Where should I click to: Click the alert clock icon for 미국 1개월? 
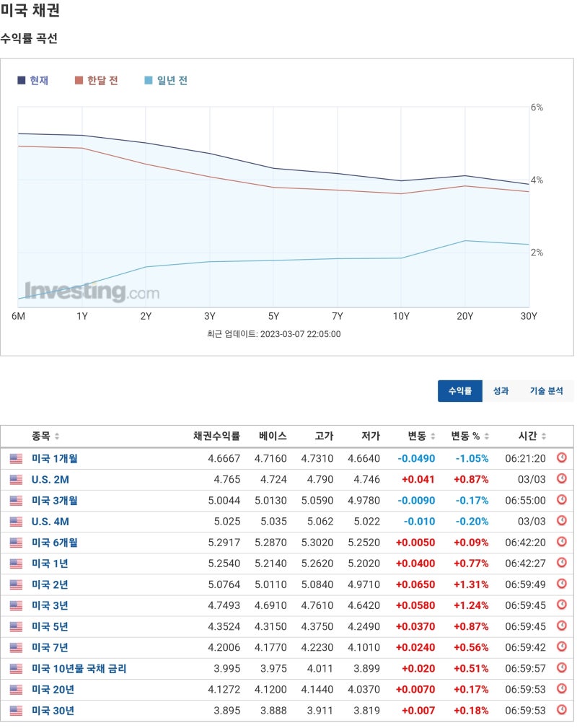tap(562, 458)
